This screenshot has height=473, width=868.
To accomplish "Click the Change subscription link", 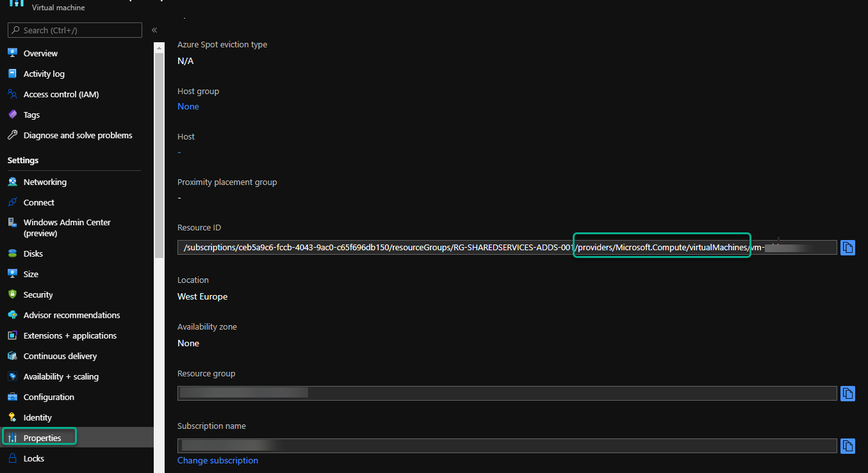I will pos(218,460).
